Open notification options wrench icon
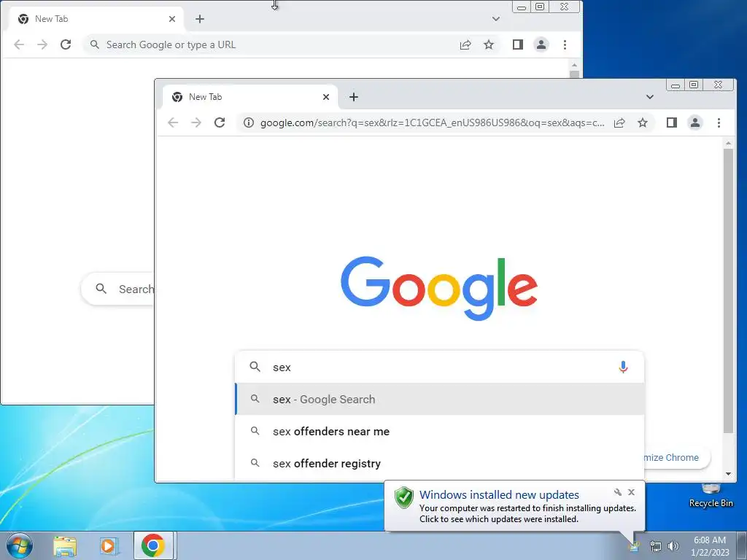This screenshot has width=747, height=560. pyautogui.click(x=618, y=492)
